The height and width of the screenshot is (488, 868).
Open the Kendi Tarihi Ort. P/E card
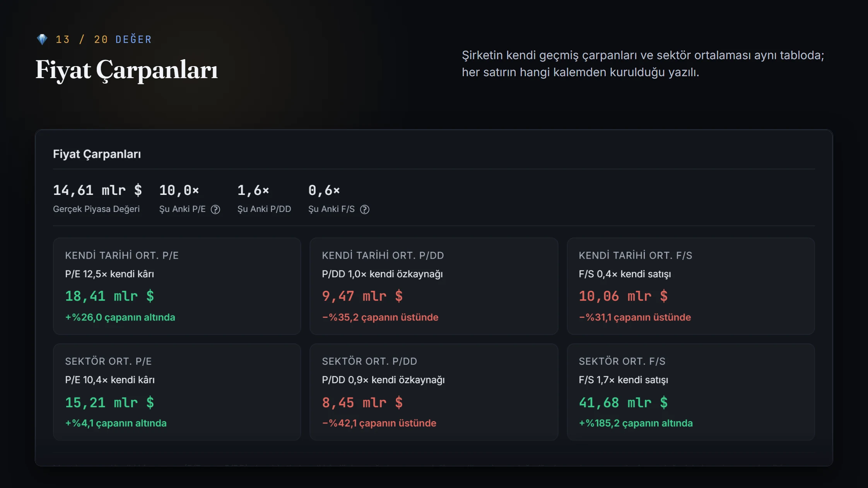tap(177, 286)
